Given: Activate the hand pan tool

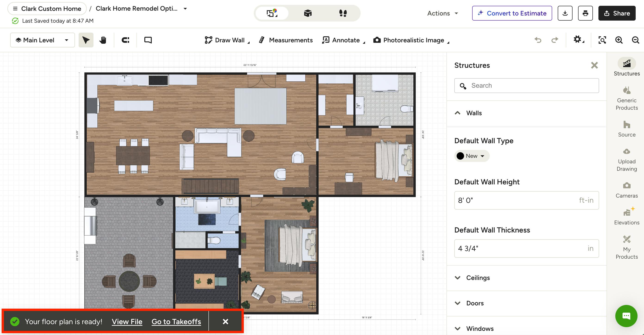Looking at the screenshot, I should point(102,40).
